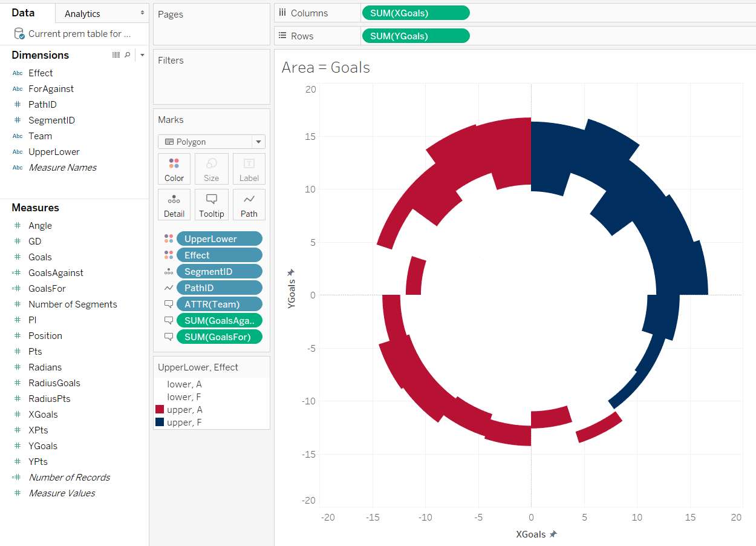The image size is (756, 546).
Task: Open the Path marks card
Action: click(249, 205)
